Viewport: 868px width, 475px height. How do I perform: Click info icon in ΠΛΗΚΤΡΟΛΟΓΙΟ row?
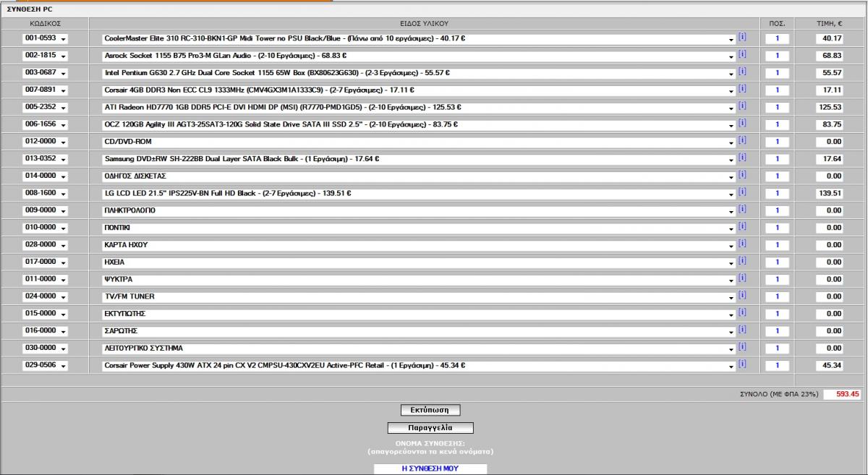coord(742,210)
